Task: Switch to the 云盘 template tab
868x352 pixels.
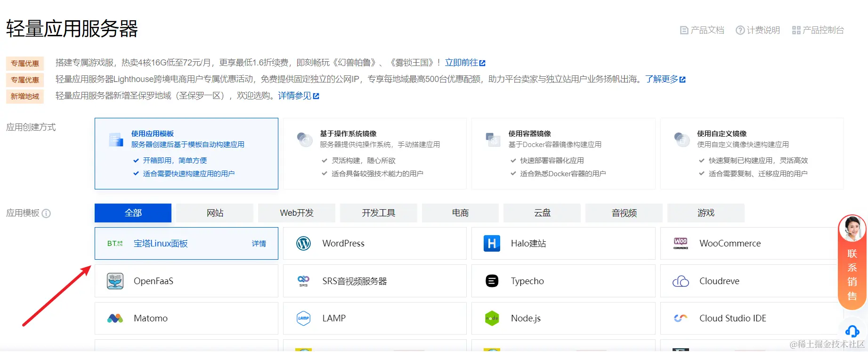Action: [x=542, y=213]
